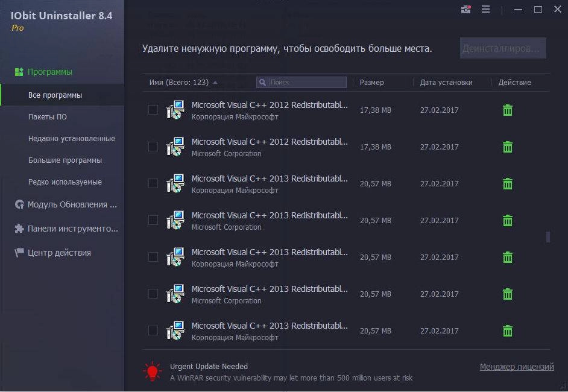Open the hamburger options menu
Image resolution: width=568 pixels, height=392 pixels.
click(485, 9)
